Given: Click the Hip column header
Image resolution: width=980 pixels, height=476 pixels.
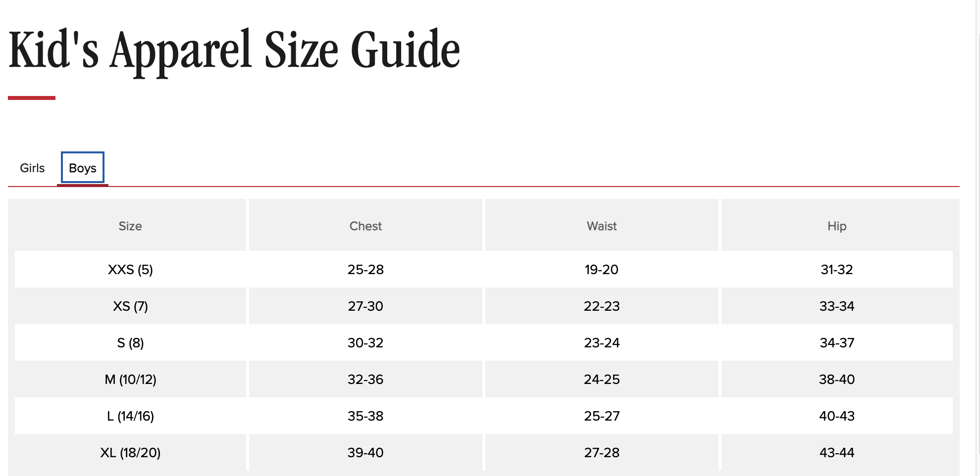Looking at the screenshot, I should point(837,226).
